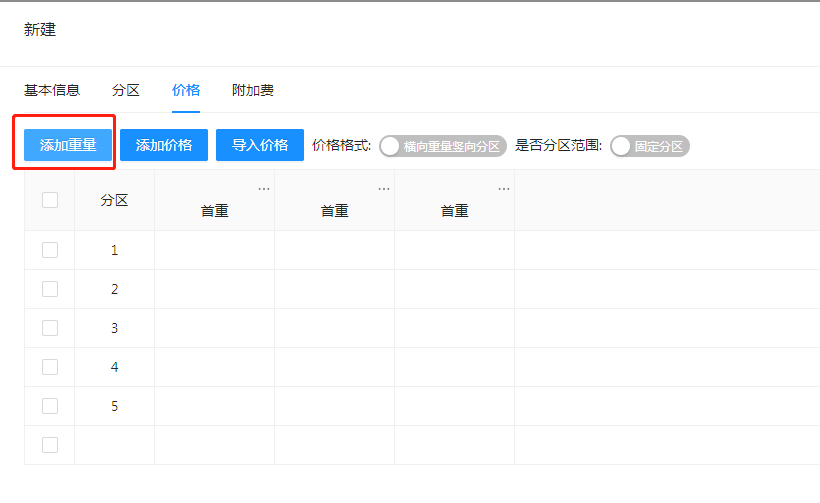
Task: Click the 添加价格 button
Action: pos(164,145)
